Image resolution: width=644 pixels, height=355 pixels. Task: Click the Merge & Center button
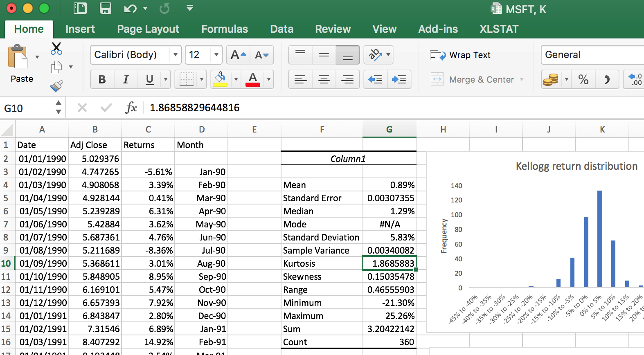click(x=473, y=79)
